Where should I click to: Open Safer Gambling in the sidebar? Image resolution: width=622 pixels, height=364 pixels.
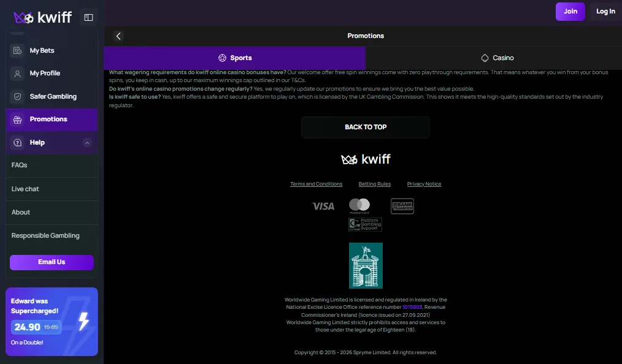click(x=52, y=97)
